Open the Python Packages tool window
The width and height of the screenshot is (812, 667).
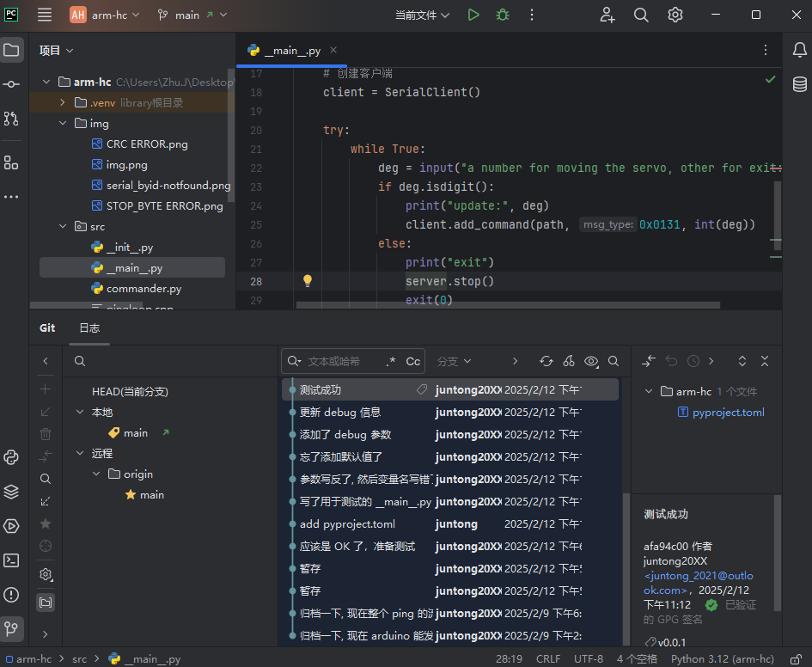[x=11, y=492]
